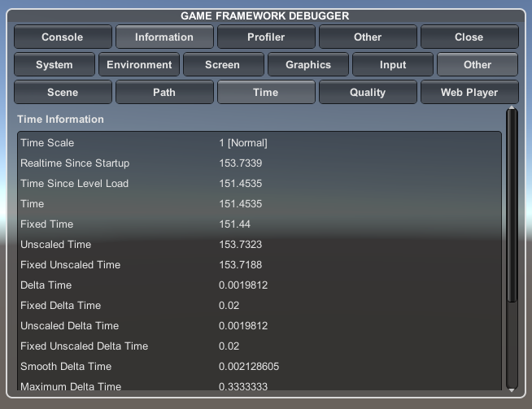Screen dimensions: 532x409
Task: Click the Path button
Action: pos(164,92)
